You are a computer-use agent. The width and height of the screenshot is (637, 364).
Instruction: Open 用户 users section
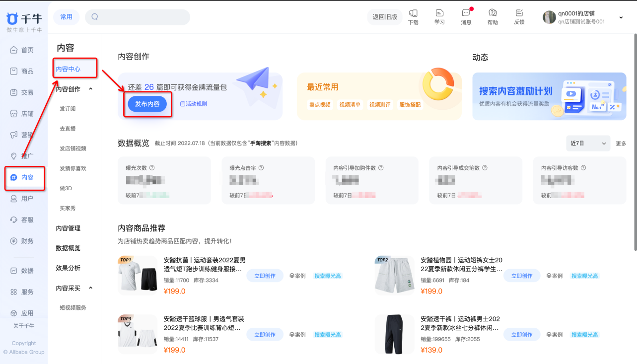tap(22, 199)
